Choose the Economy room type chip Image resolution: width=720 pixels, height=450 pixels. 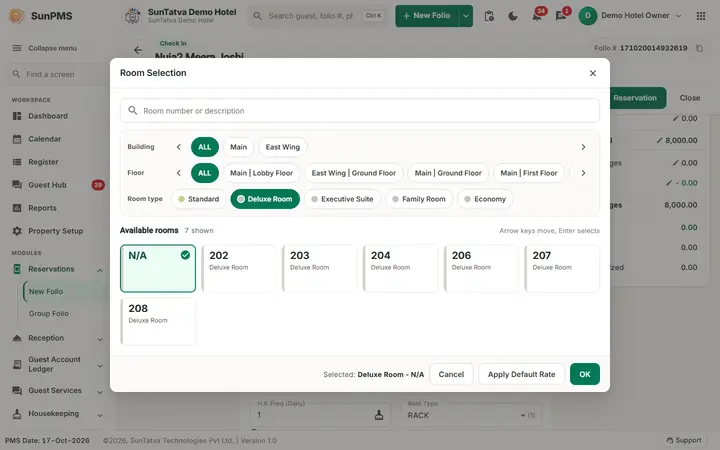pos(485,199)
